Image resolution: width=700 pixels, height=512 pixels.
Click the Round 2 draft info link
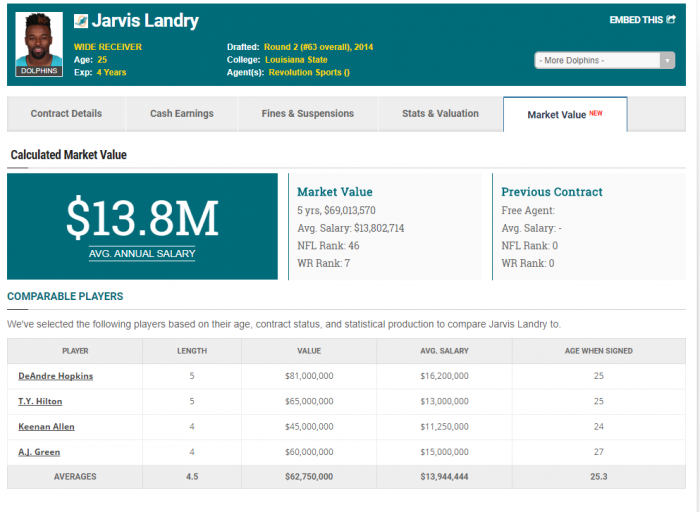317,47
